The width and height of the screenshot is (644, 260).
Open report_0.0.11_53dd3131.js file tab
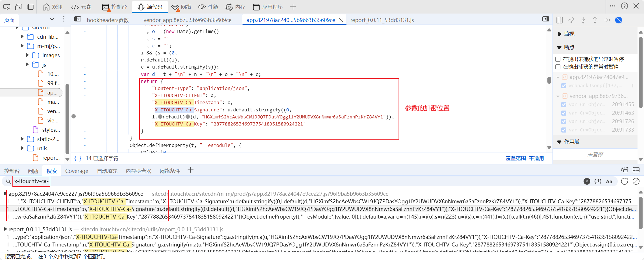(382, 20)
